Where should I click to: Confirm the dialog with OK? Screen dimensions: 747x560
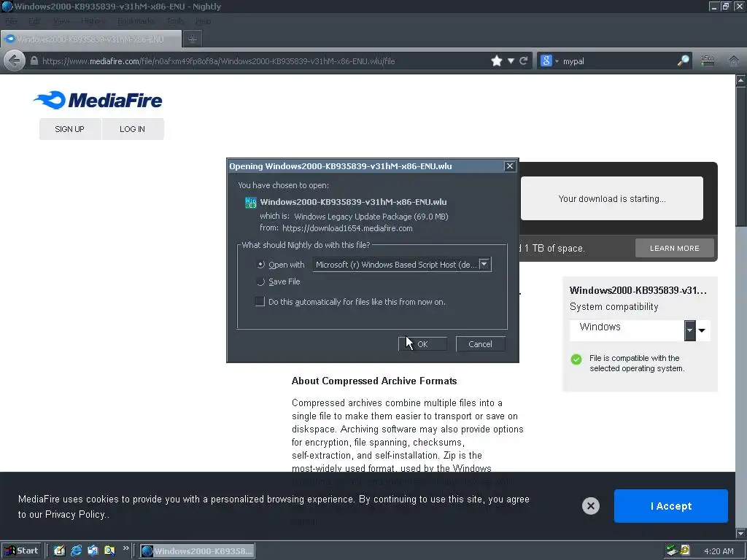[422, 344]
